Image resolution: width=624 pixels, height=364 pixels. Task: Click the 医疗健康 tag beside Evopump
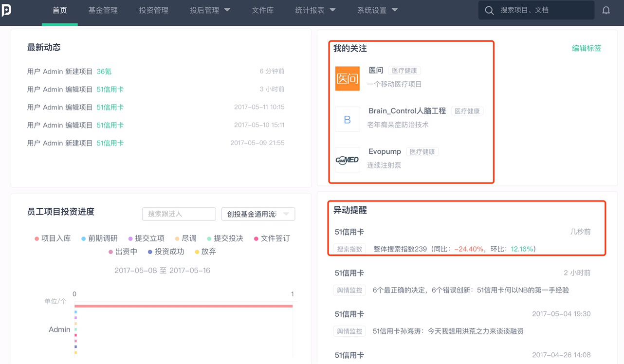point(422,152)
